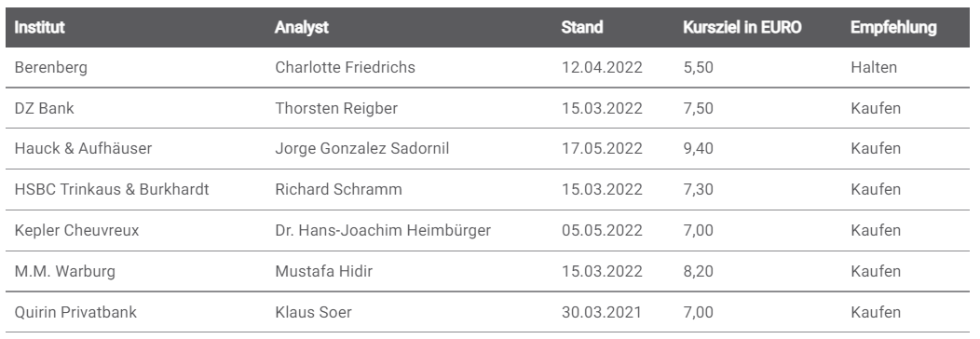Click the 8,20 price target of Warburg

(x=698, y=272)
